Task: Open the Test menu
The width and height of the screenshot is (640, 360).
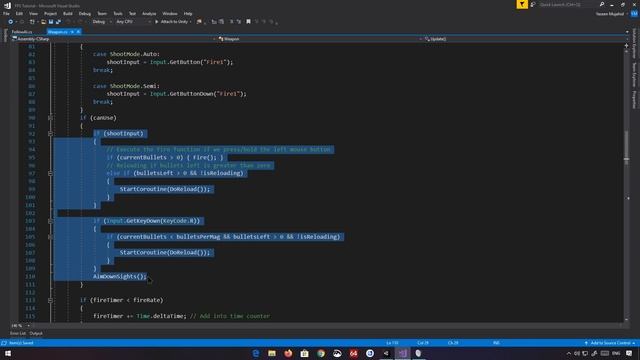Action: pos(132,13)
